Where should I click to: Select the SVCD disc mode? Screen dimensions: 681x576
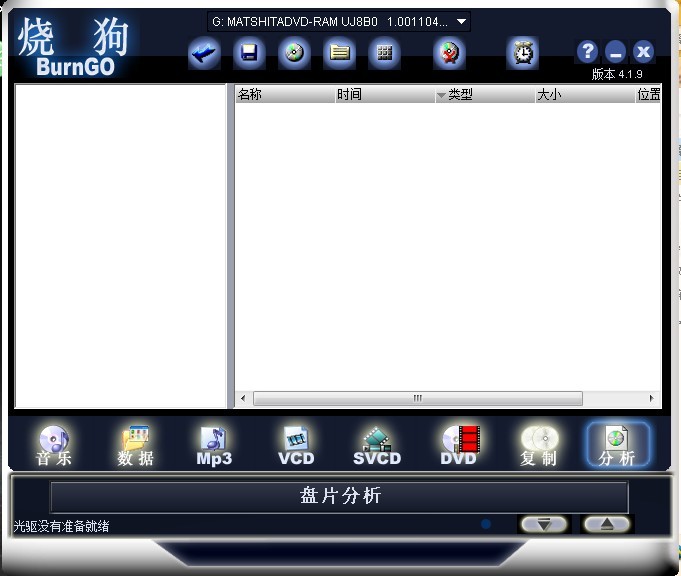click(x=377, y=446)
